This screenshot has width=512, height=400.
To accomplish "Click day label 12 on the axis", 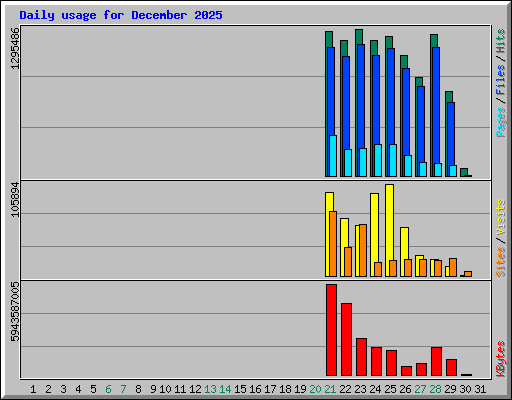I will pyautogui.click(x=195, y=389).
